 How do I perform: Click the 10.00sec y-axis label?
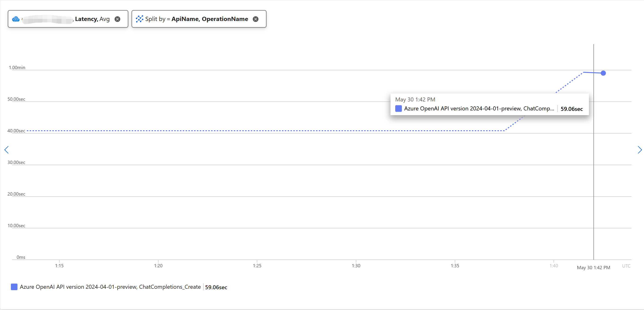click(x=16, y=226)
